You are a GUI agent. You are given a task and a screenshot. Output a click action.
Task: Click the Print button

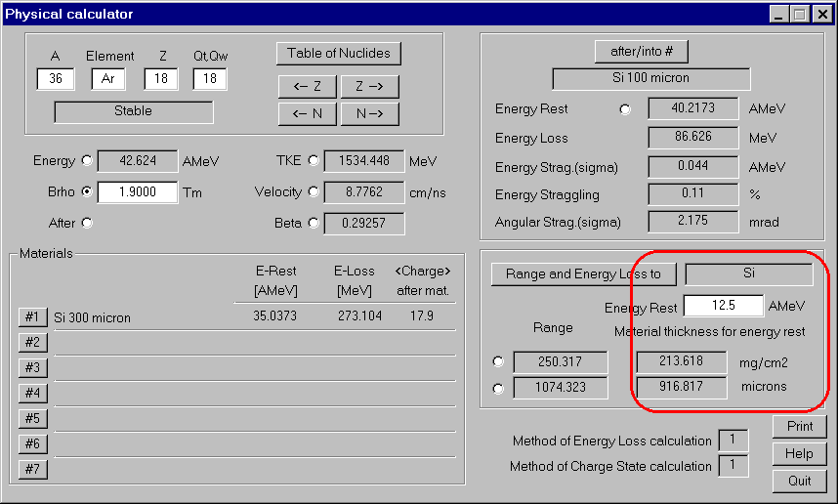800,427
